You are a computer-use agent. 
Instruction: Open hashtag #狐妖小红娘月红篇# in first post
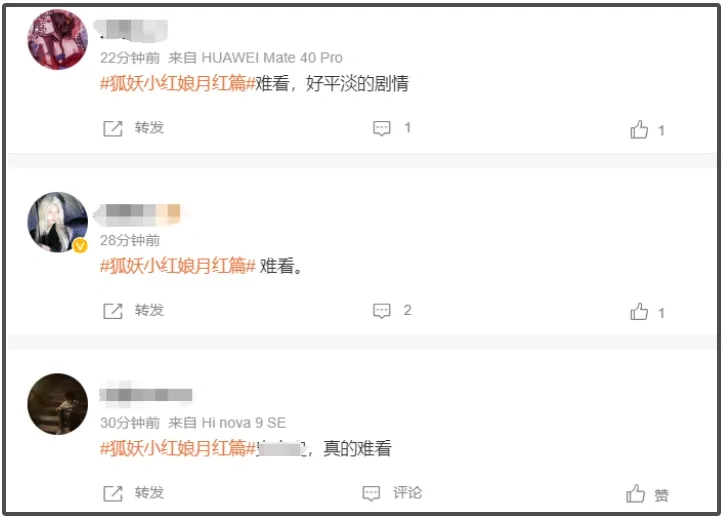pos(178,83)
